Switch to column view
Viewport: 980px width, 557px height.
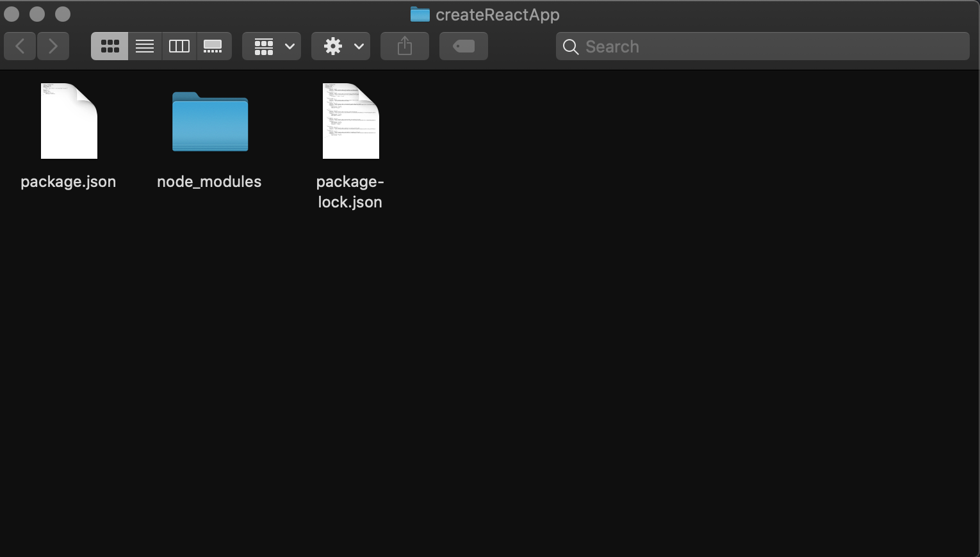pyautogui.click(x=179, y=46)
